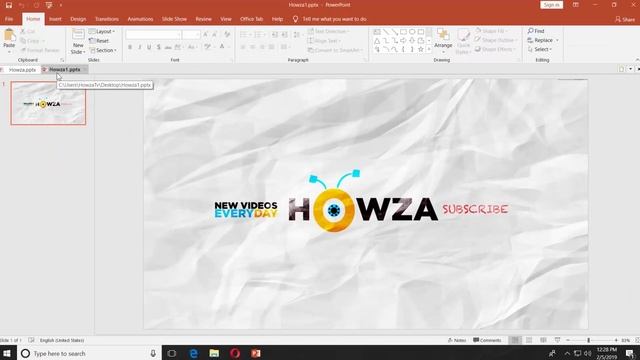Open the Layout dropdown in Slides group

102,31
